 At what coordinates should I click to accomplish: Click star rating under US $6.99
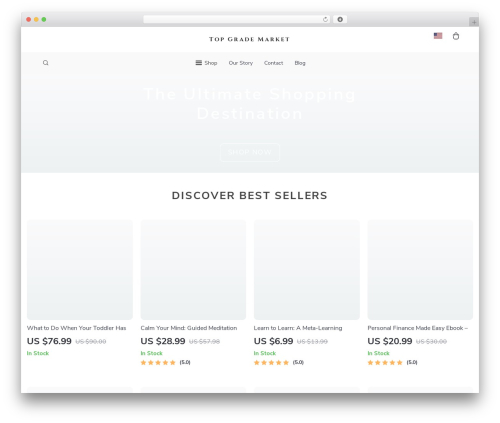click(271, 362)
